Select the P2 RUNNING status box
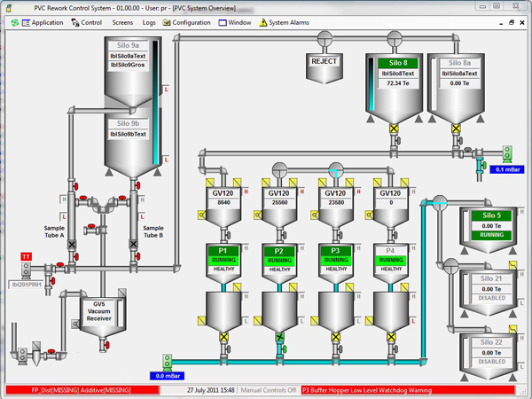 point(279,261)
